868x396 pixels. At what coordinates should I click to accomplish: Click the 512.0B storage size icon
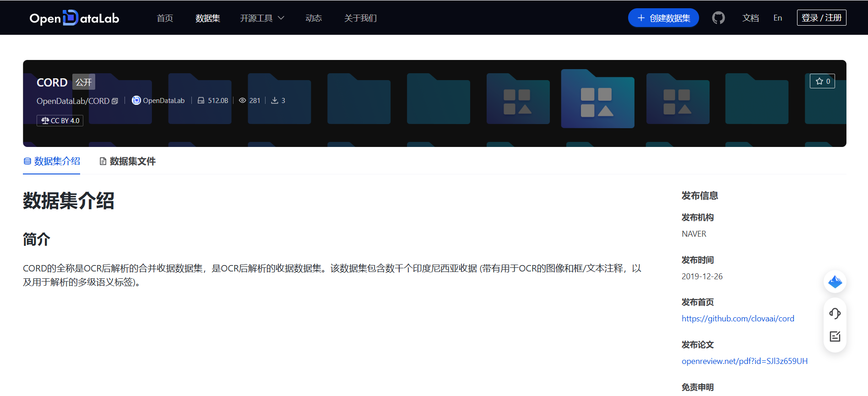point(201,100)
